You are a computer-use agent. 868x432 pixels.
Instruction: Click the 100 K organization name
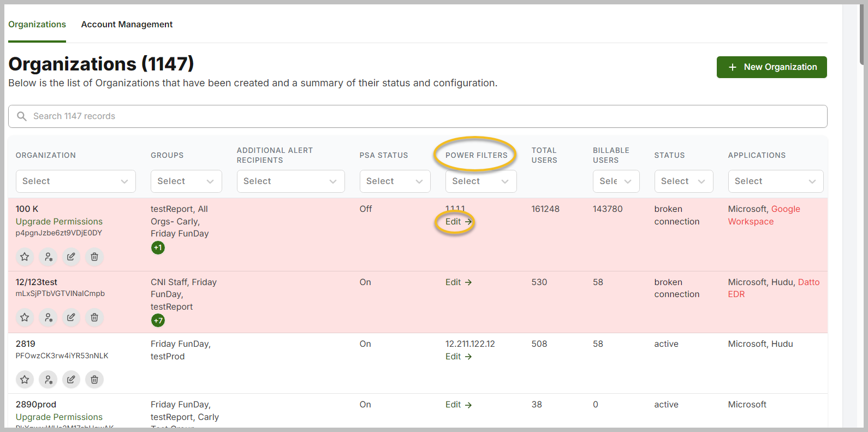(x=27, y=209)
